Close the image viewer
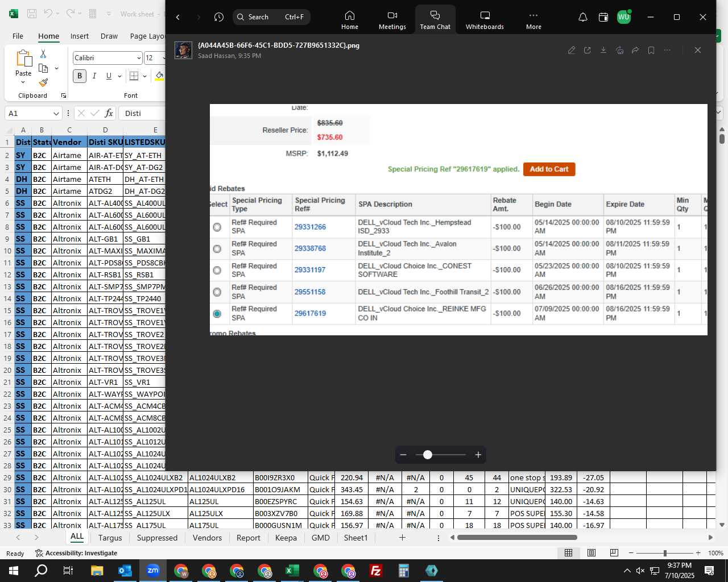This screenshot has width=728, height=582. (x=698, y=50)
